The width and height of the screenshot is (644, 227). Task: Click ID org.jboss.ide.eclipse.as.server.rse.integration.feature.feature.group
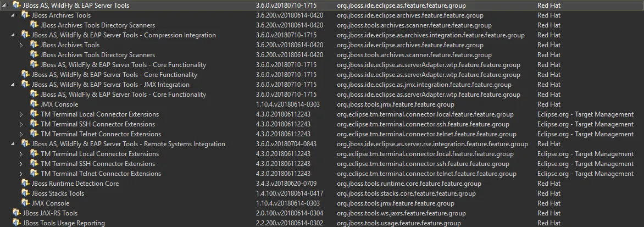[432, 144]
